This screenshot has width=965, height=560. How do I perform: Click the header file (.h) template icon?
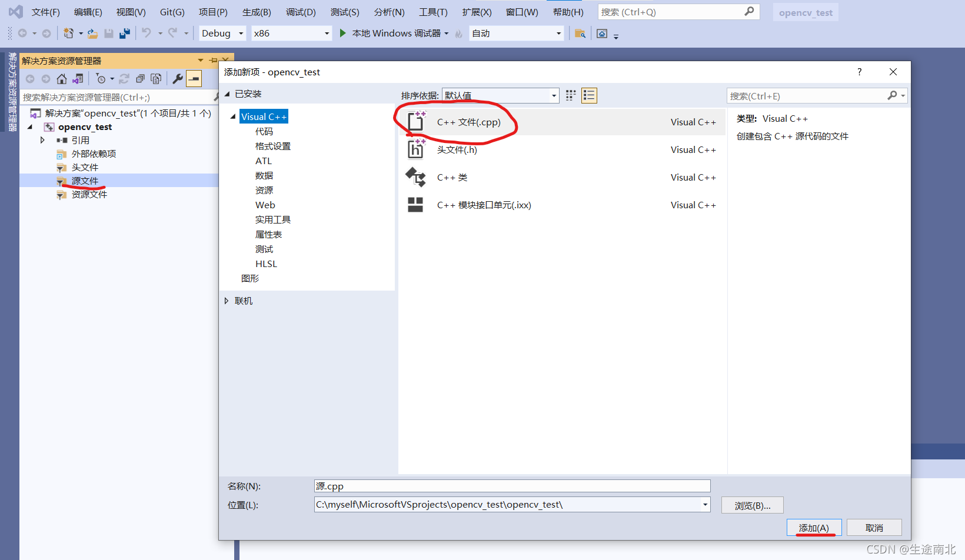(416, 149)
